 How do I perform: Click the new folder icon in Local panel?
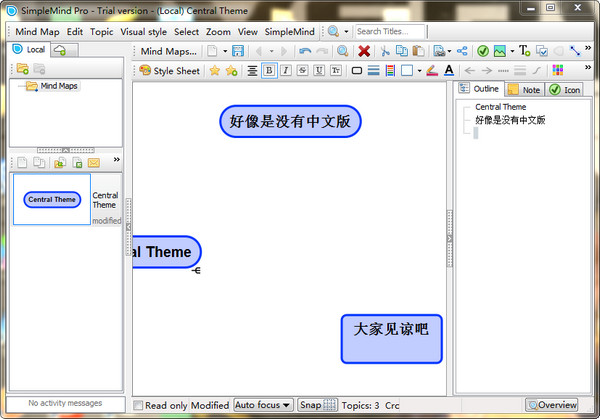pos(22,69)
